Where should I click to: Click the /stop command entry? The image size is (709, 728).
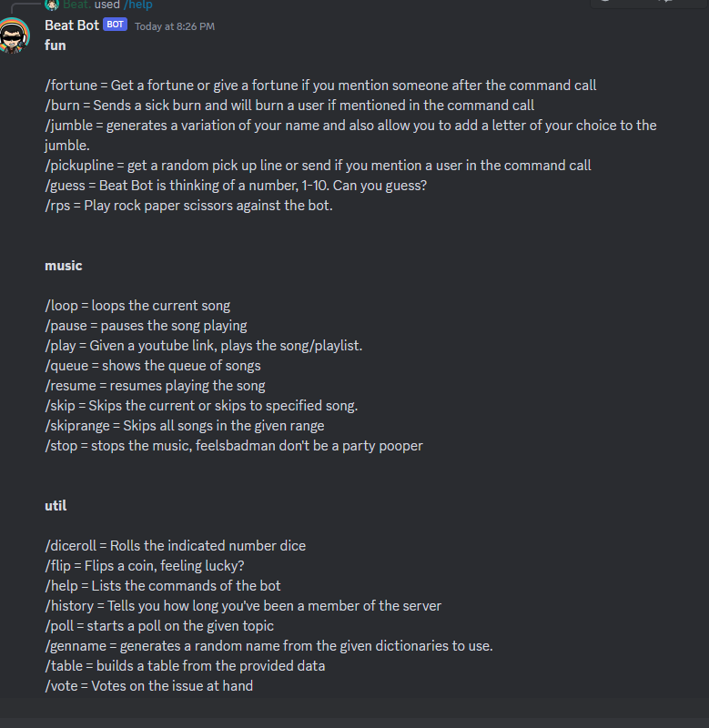[62, 445]
